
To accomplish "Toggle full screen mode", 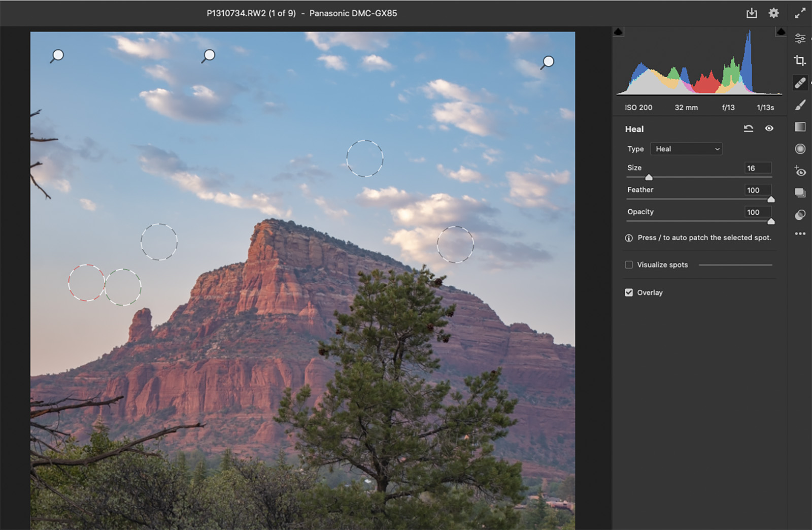I will 800,13.
